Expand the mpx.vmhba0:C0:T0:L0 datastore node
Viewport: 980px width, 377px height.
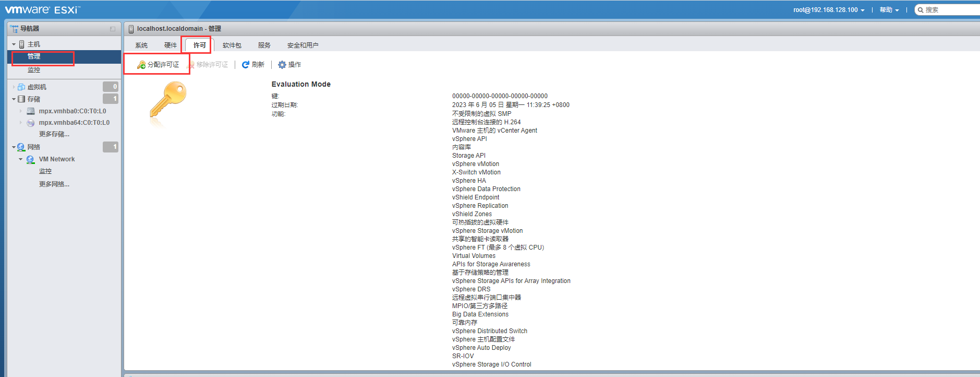tap(21, 111)
